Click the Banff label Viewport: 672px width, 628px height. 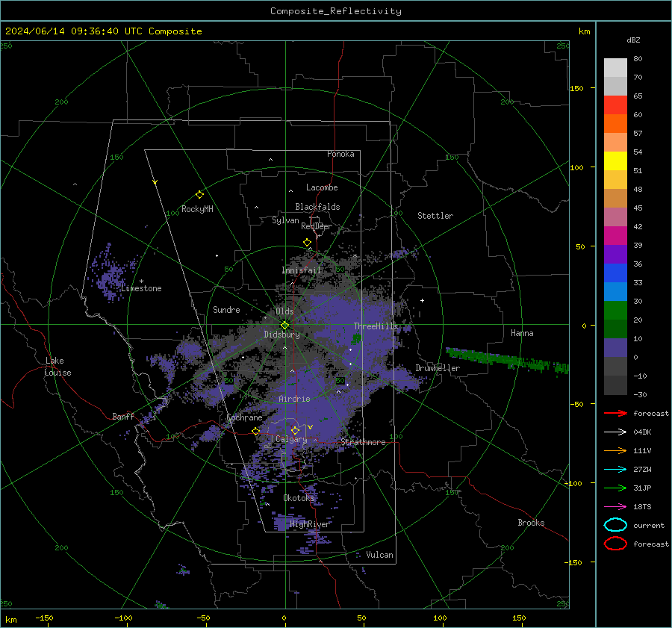pos(123,416)
